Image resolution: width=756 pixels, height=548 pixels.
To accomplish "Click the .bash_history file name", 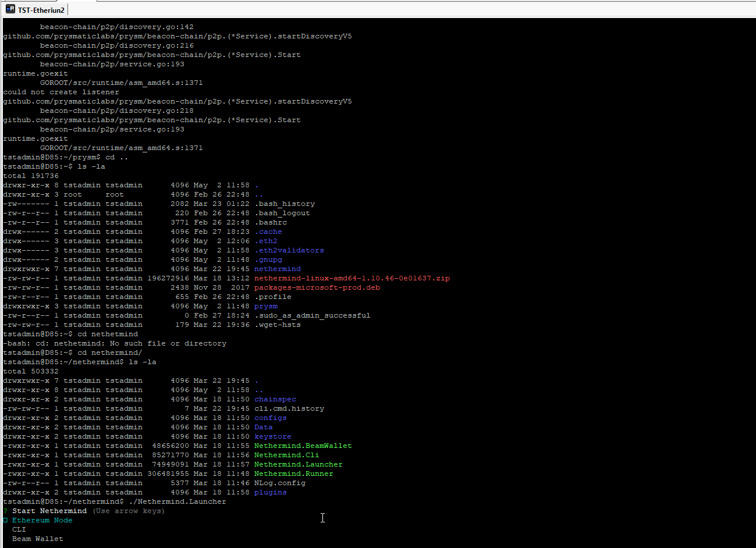I will tap(285, 204).
